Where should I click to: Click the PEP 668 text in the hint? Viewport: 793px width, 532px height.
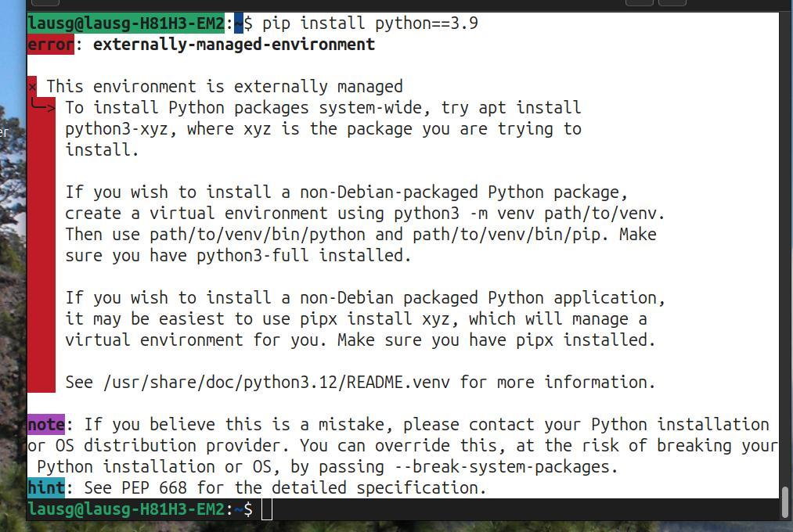click(153, 487)
